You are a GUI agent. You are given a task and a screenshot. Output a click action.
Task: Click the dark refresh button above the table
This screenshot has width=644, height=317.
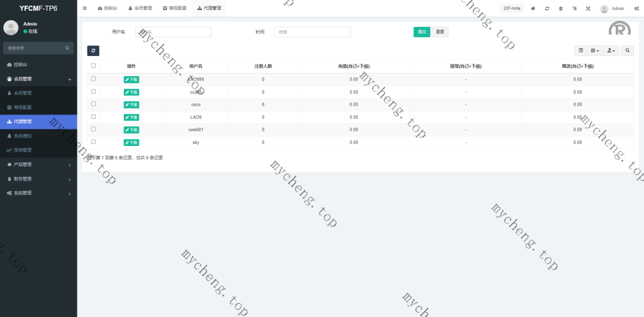pos(93,50)
